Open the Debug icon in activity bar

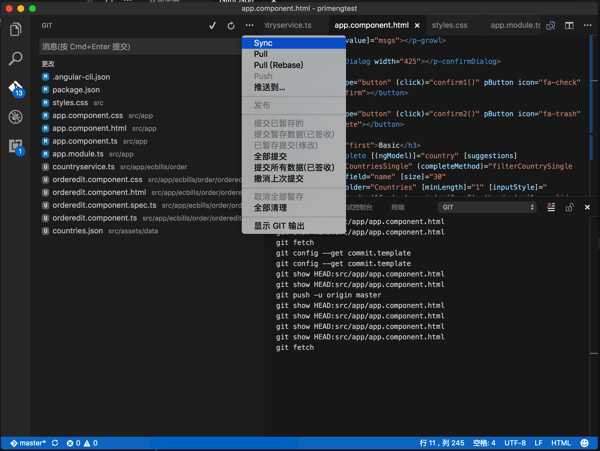(x=15, y=117)
